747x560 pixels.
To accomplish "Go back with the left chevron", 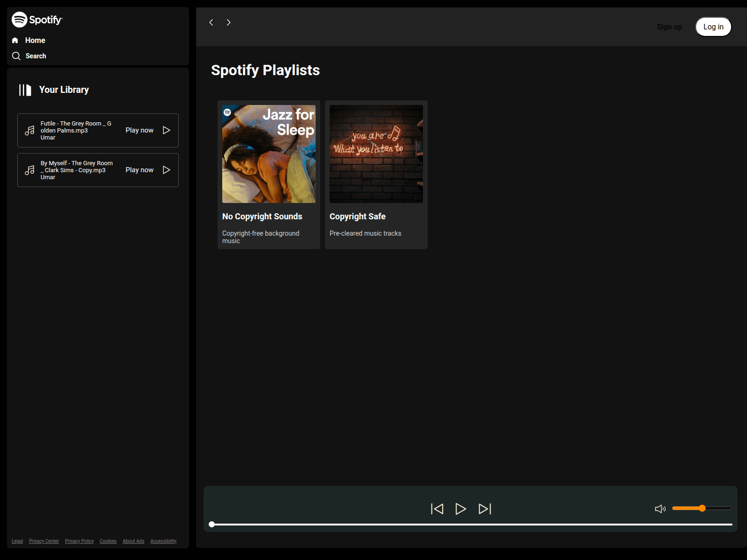I will point(211,22).
